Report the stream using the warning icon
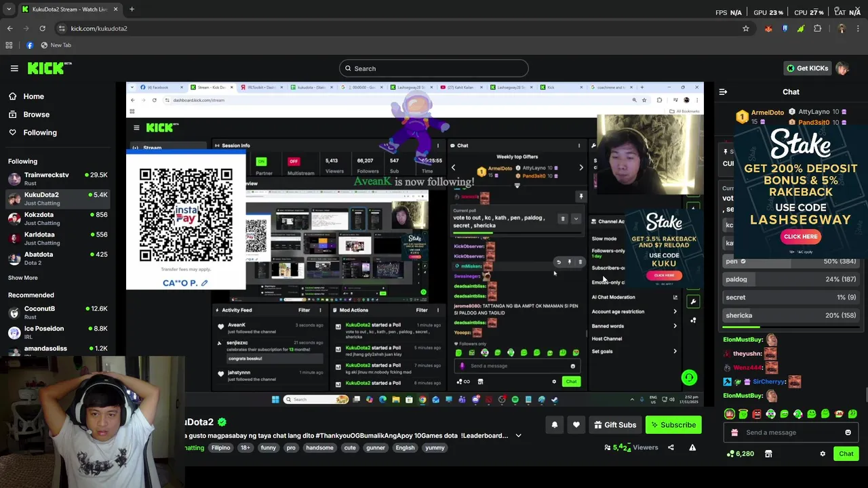The image size is (868, 488). tap(692, 447)
